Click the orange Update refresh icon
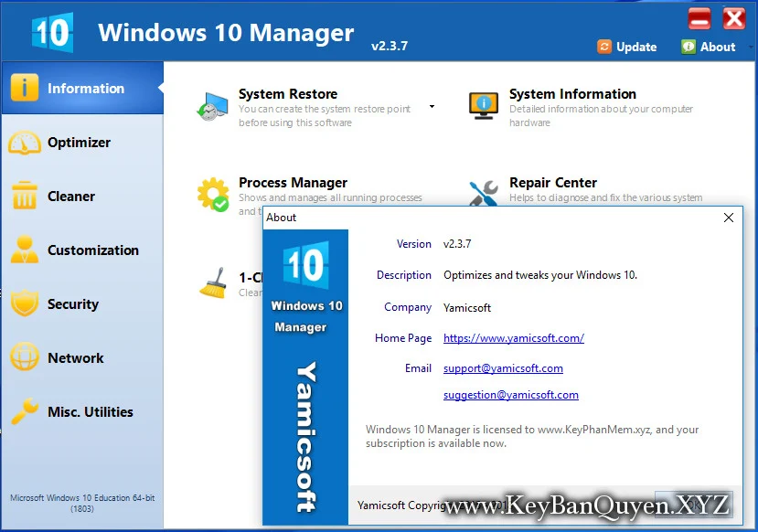This screenshot has width=758, height=532. 604,47
